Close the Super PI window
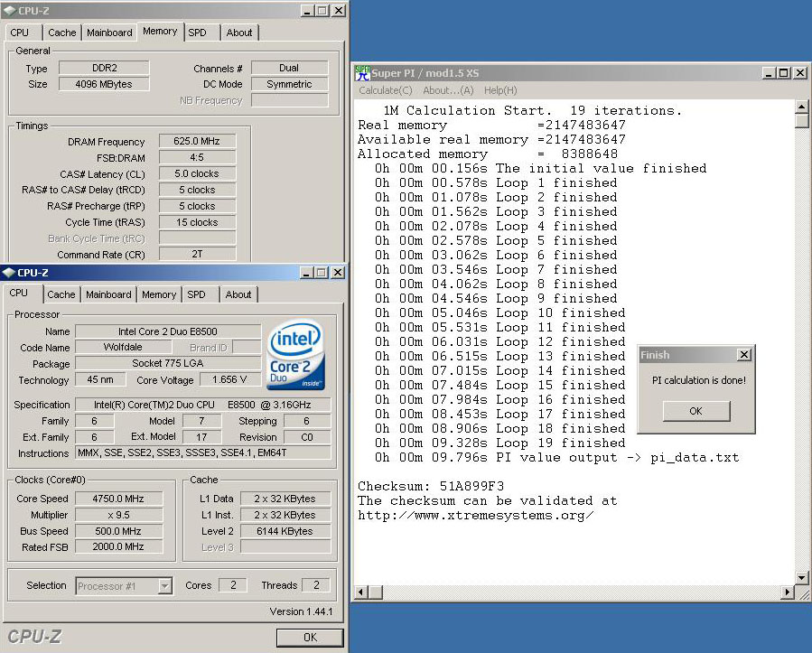The image size is (812, 653). point(800,73)
